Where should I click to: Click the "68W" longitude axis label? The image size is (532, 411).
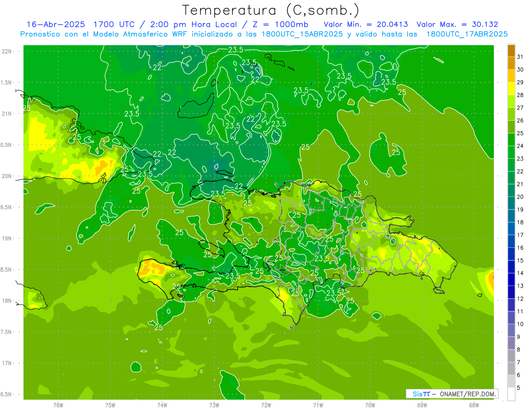tap(474, 405)
